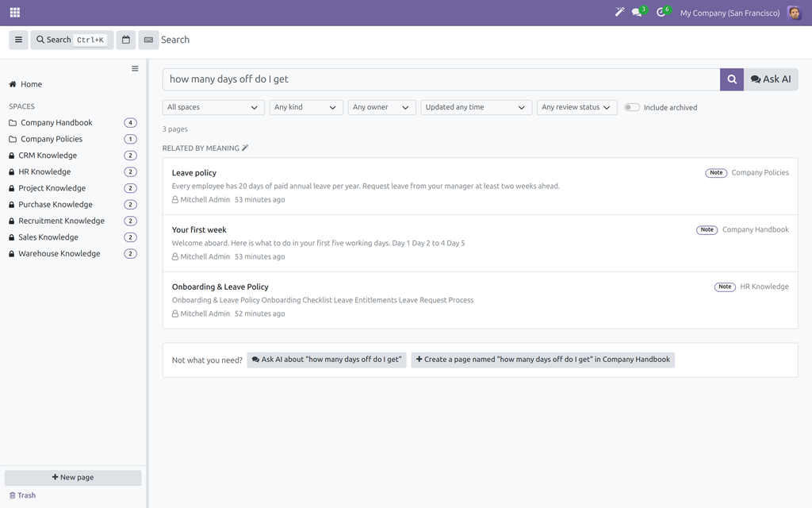Click the search query input field
This screenshot has width=812, height=508.
click(441, 79)
